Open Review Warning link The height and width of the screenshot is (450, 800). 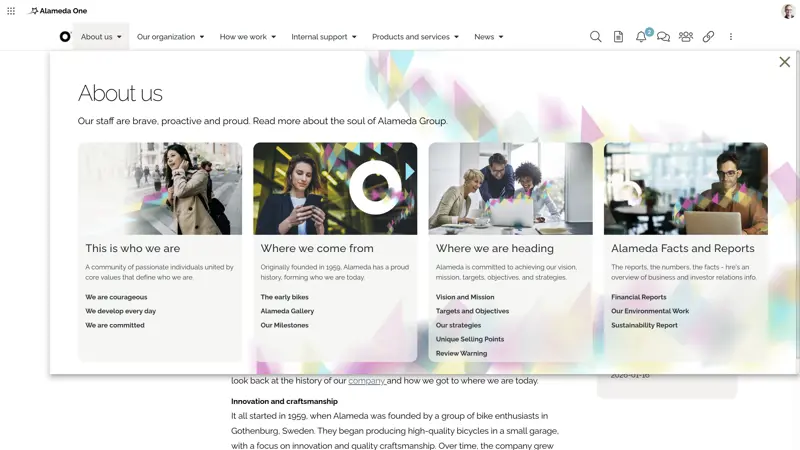[461, 354]
